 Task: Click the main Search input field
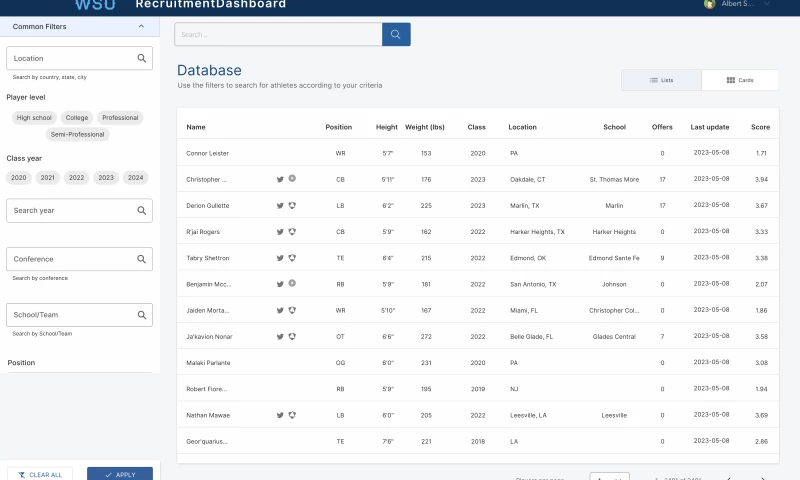[x=278, y=34]
